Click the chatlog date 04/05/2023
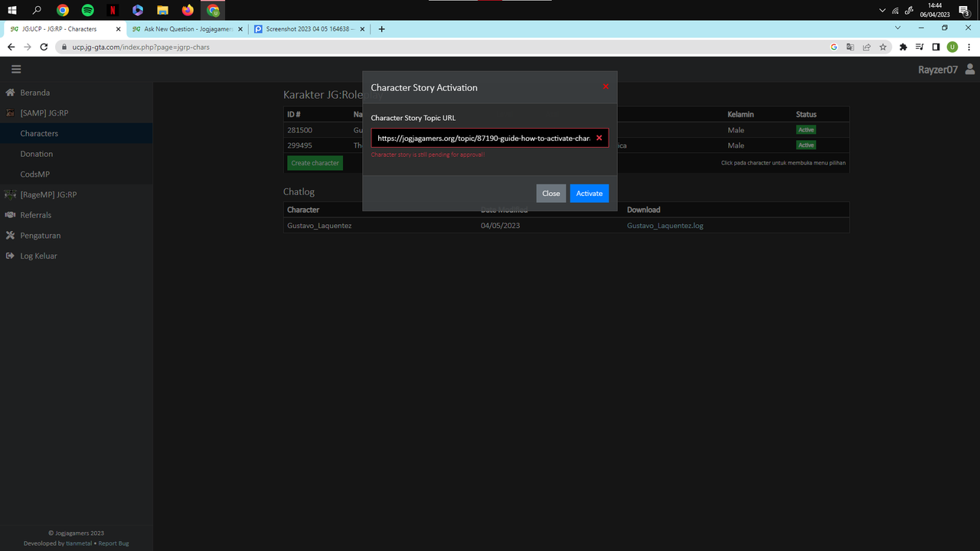The height and width of the screenshot is (551, 980). [x=500, y=226]
